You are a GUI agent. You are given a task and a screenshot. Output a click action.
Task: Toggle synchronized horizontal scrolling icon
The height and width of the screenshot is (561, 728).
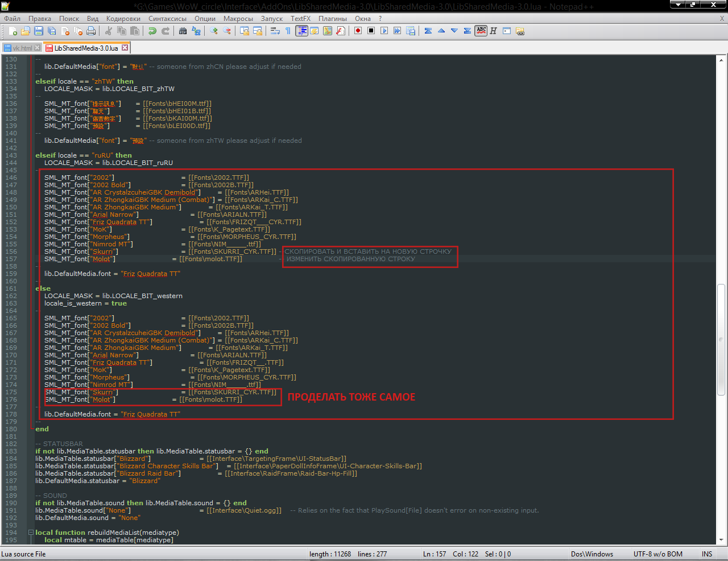tap(257, 31)
